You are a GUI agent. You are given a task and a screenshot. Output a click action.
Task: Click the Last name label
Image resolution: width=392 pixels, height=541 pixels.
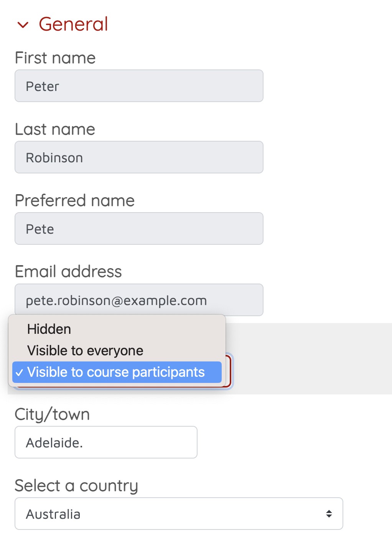(55, 129)
